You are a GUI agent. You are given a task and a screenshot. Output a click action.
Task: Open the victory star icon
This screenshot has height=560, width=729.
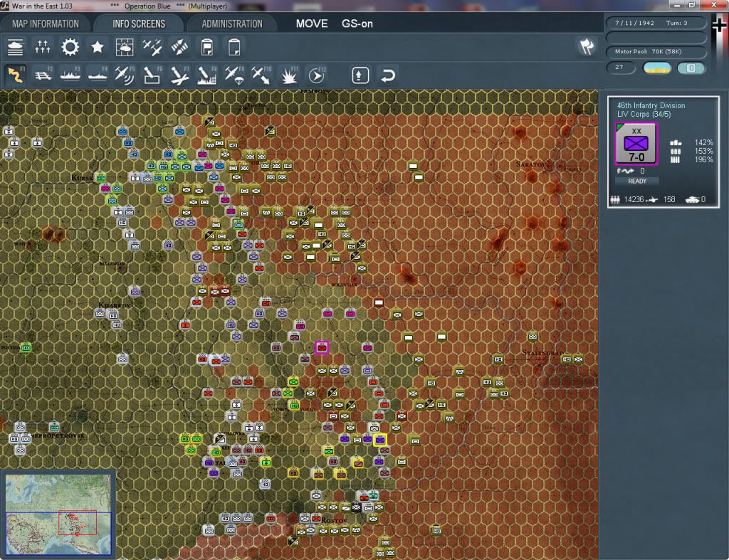pos(97,47)
